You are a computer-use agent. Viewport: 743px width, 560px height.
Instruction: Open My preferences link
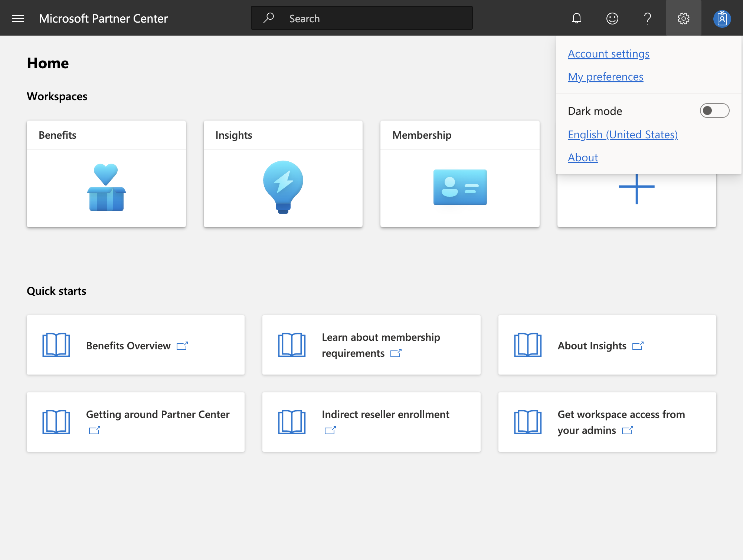(x=605, y=77)
